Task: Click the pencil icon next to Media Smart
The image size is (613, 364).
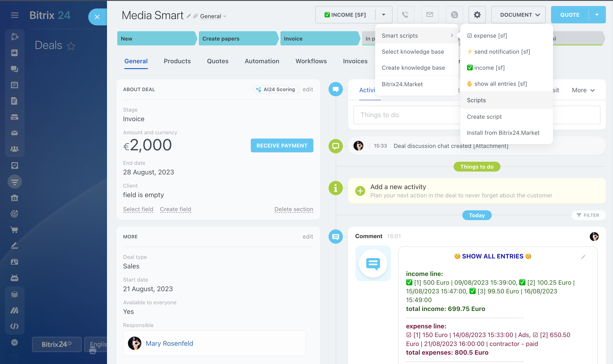Action: (x=188, y=16)
